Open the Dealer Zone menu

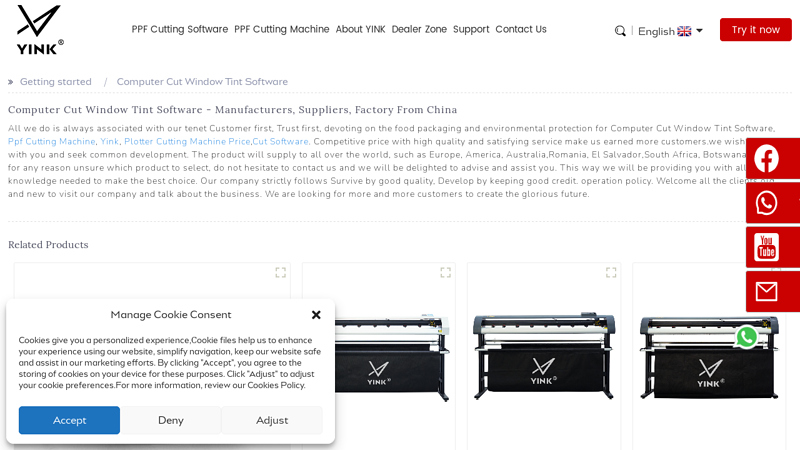click(x=419, y=29)
